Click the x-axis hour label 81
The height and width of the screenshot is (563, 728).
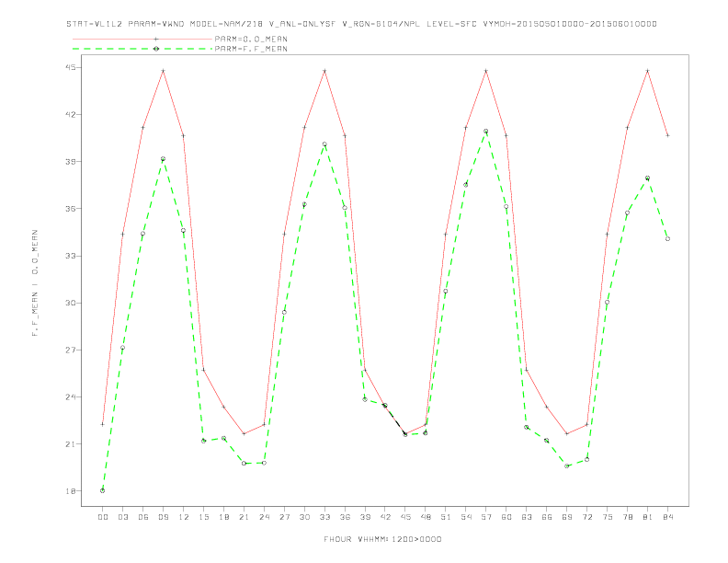[648, 517]
